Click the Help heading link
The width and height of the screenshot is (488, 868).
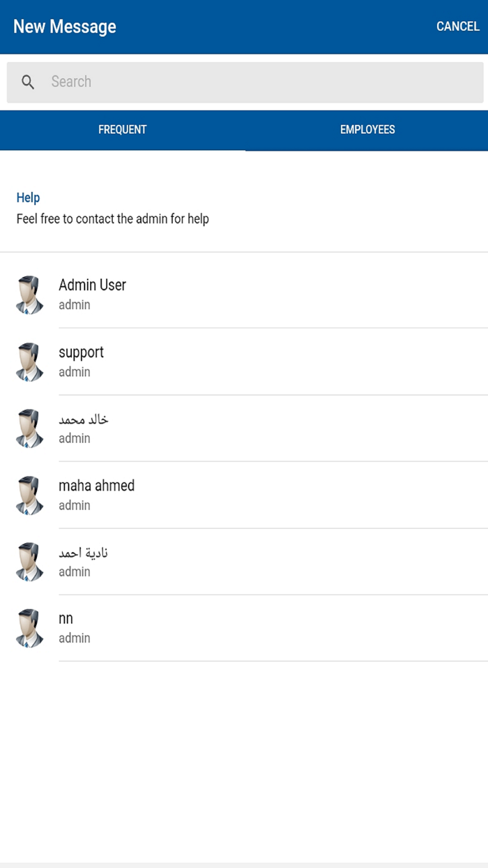[x=28, y=197]
